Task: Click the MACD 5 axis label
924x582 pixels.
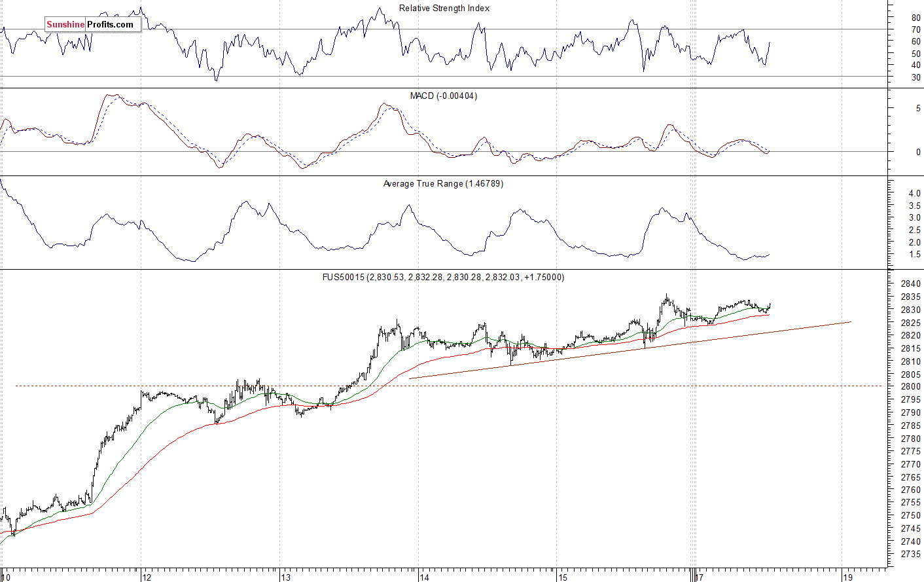Action: 918,109
